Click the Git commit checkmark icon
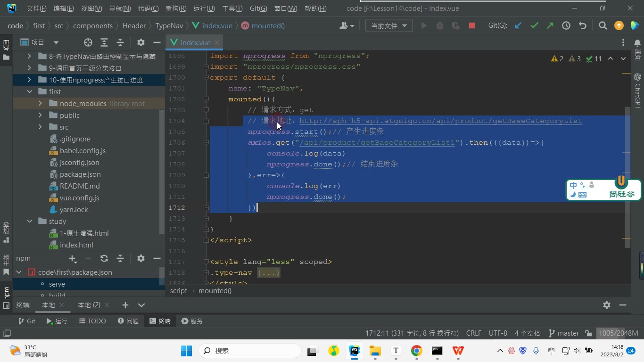Image resolution: width=644 pixels, height=362 pixels. [534, 26]
